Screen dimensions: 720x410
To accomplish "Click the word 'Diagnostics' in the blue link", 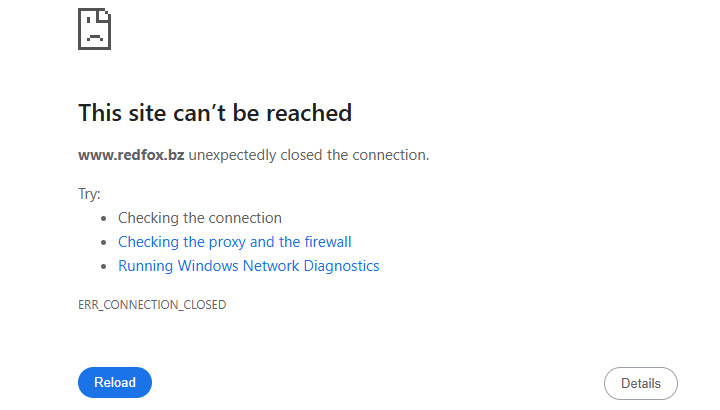I will [343, 266].
